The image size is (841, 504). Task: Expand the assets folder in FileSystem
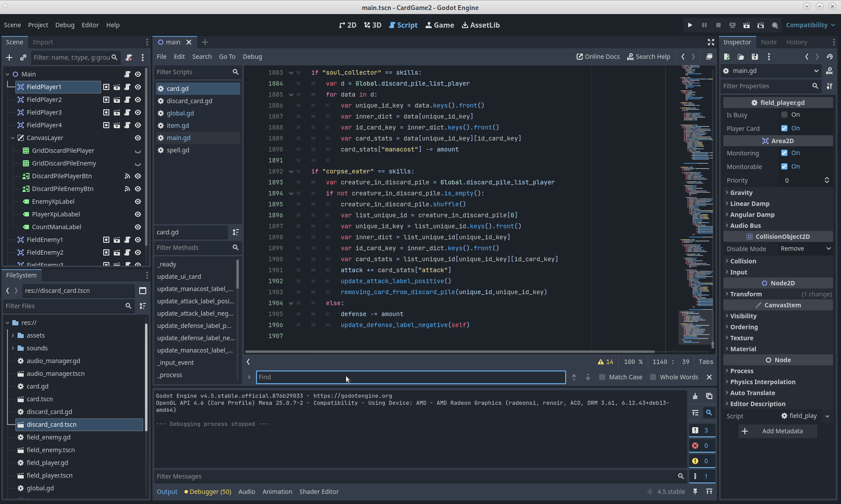coord(13,335)
